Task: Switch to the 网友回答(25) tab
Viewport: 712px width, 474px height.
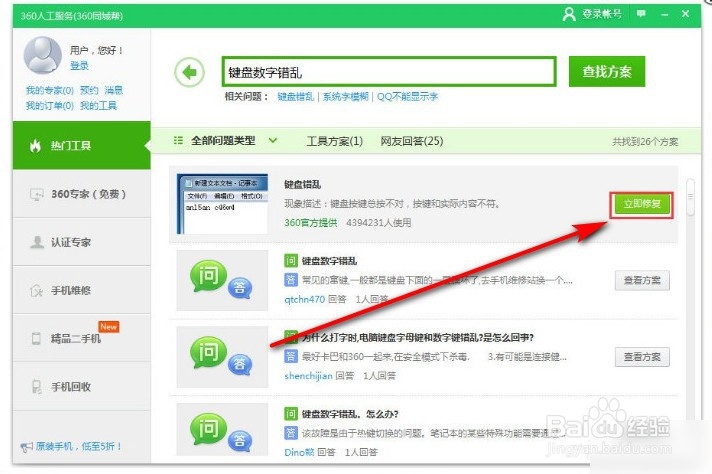Action: pos(412,141)
